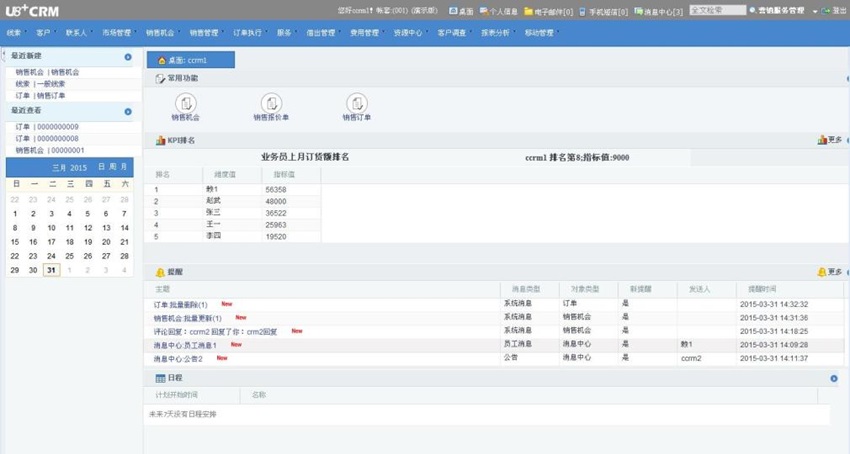Open recent item 订单 | 0000000008

tap(47, 139)
